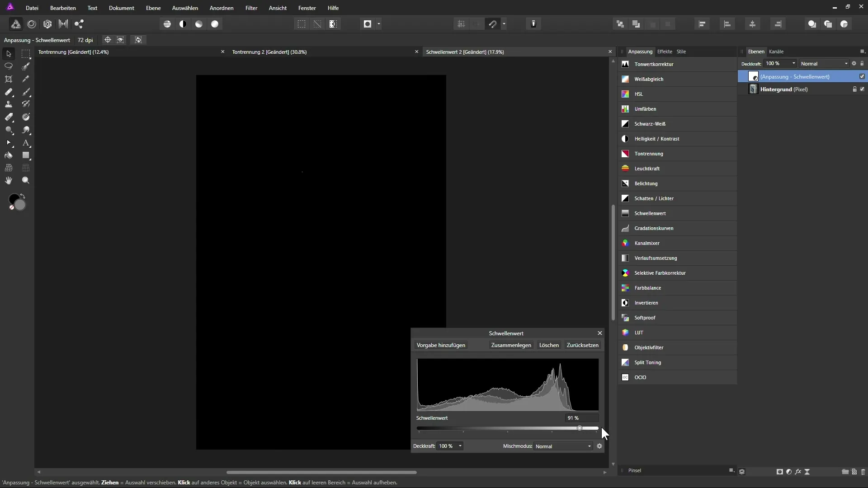Switch to Effekte panel tab
Screen dimensions: 868x488
(x=665, y=52)
